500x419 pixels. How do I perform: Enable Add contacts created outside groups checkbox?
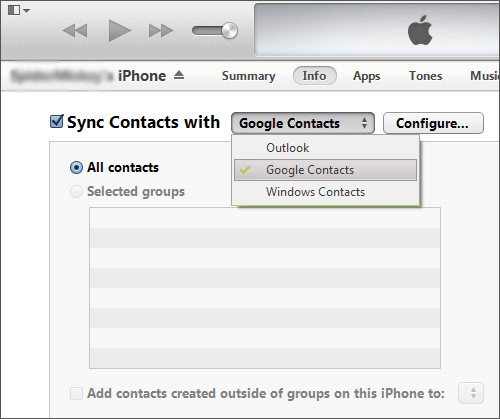coord(76,393)
